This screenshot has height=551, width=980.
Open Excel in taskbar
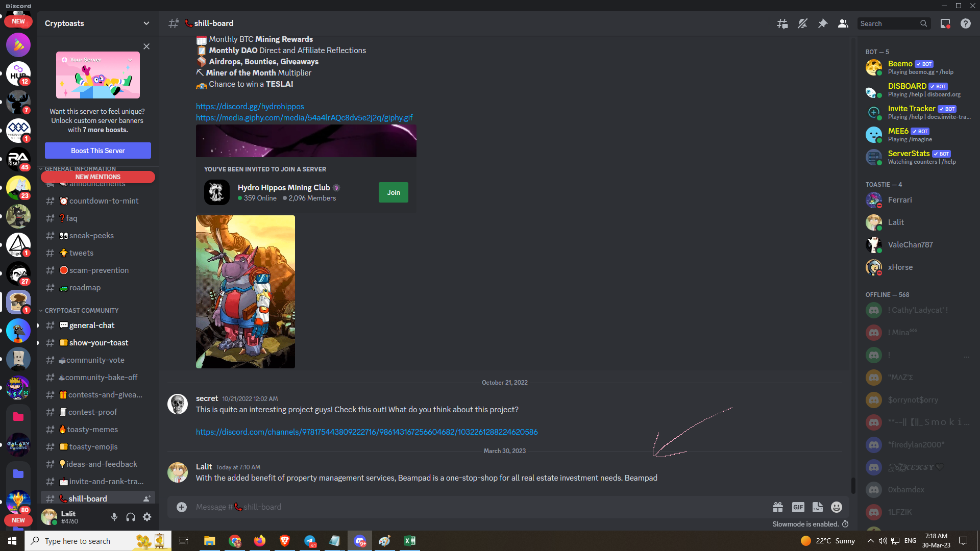tap(410, 541)
